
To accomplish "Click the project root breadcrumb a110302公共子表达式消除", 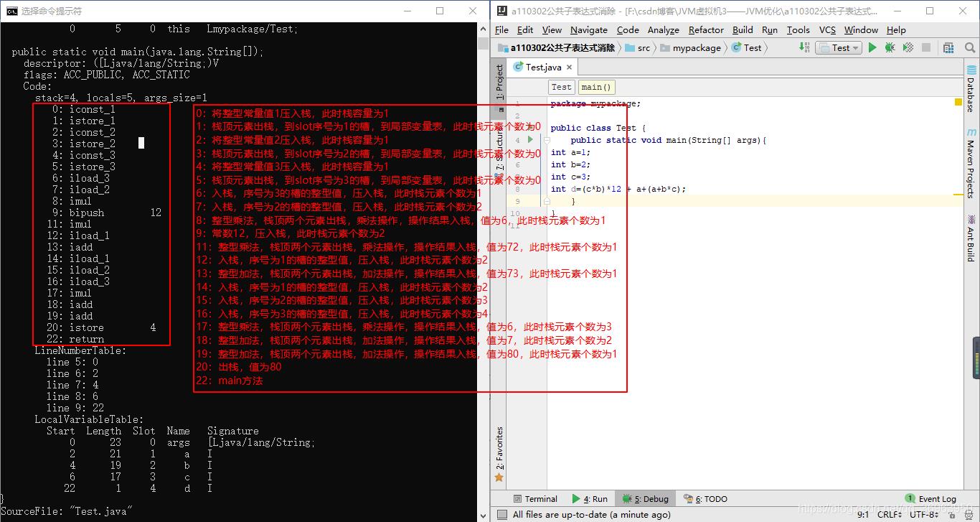I will coord(557,47).
